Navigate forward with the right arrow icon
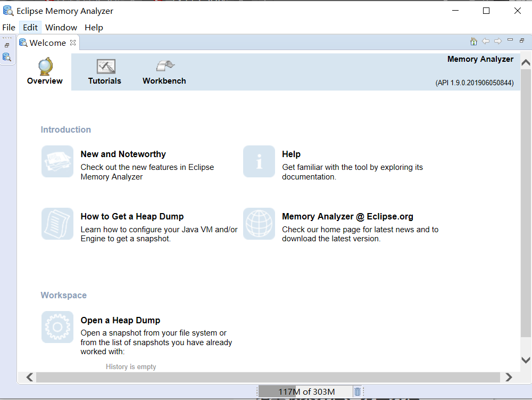This screenshot has width=532, height=400. 498,41
